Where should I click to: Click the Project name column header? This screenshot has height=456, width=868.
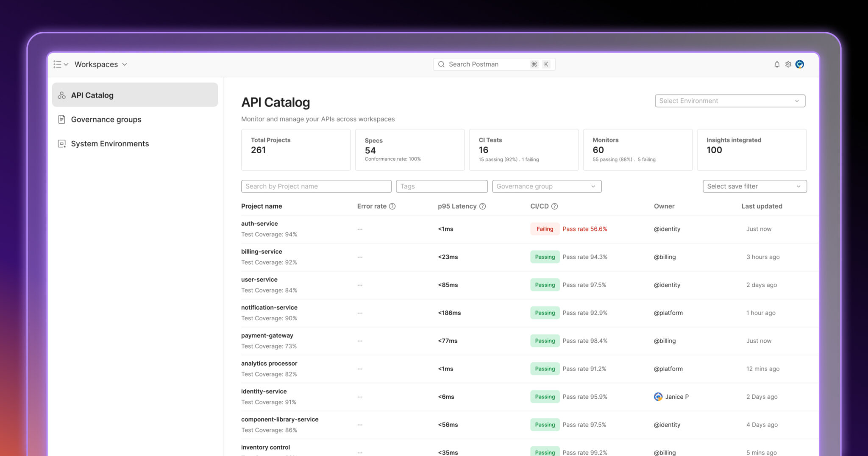click(x=262, y=206)
